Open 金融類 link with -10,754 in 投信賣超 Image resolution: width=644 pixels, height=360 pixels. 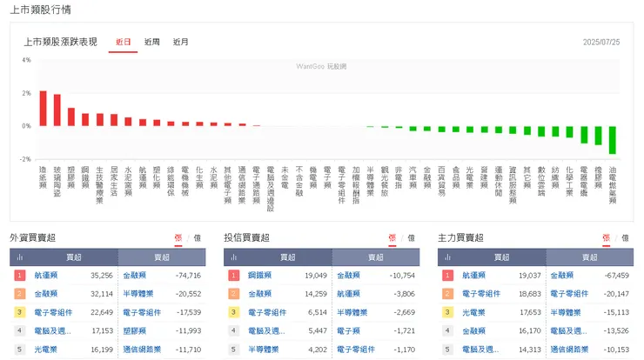coord(349,276)
